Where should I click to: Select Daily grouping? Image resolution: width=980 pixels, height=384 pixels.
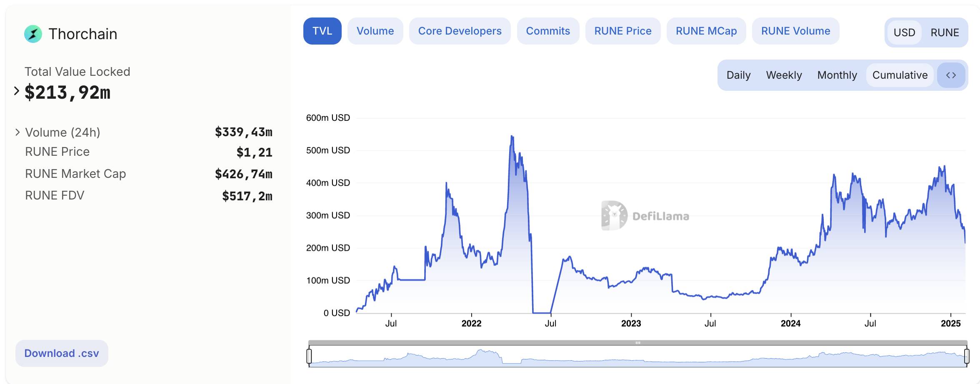point(739,75)
